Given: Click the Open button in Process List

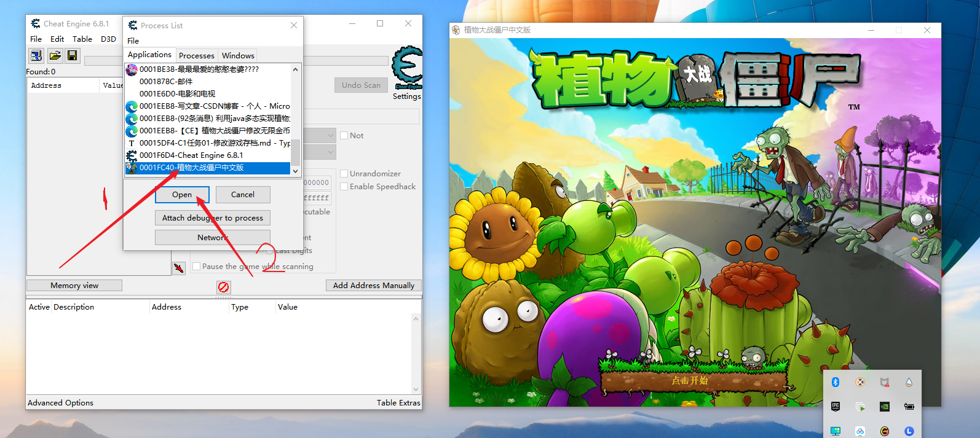Looking at the screenshot, I should tap(182, 194).
